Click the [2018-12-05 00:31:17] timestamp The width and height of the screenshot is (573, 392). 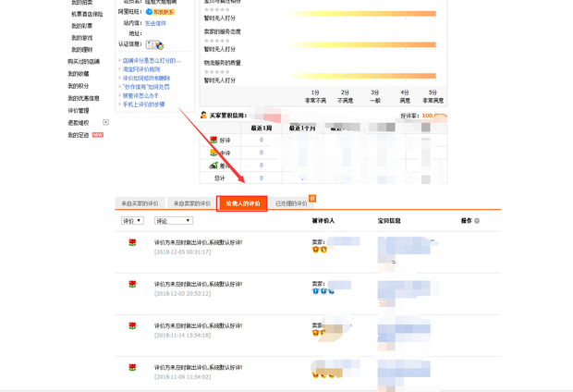pyautogui.click(x=182, y=252)
